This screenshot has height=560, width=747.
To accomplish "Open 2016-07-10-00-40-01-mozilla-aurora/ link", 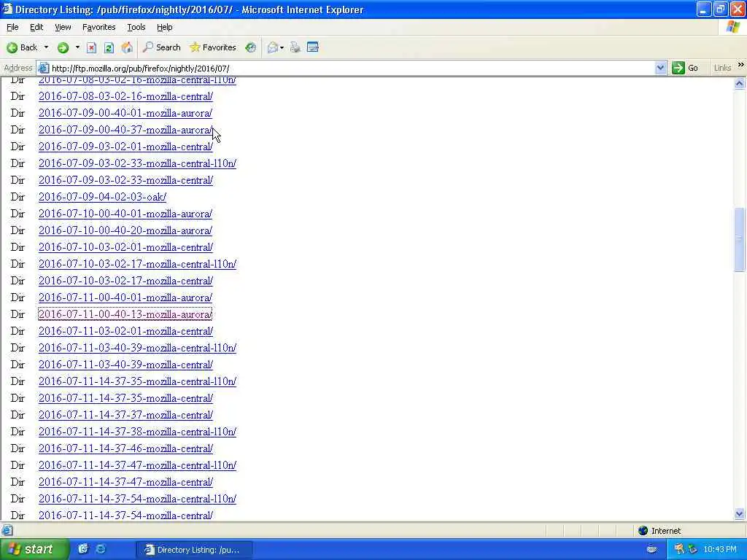I will (x=125, y=214).
